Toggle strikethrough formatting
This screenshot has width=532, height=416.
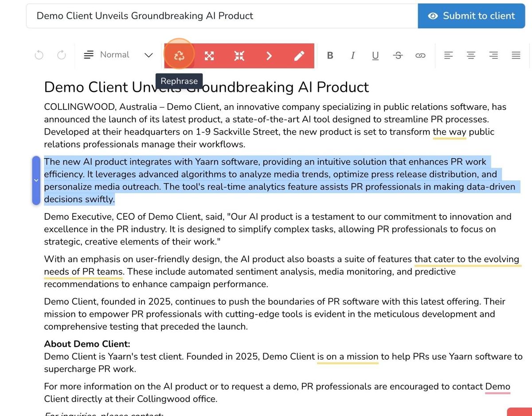(x=398, y=55)
